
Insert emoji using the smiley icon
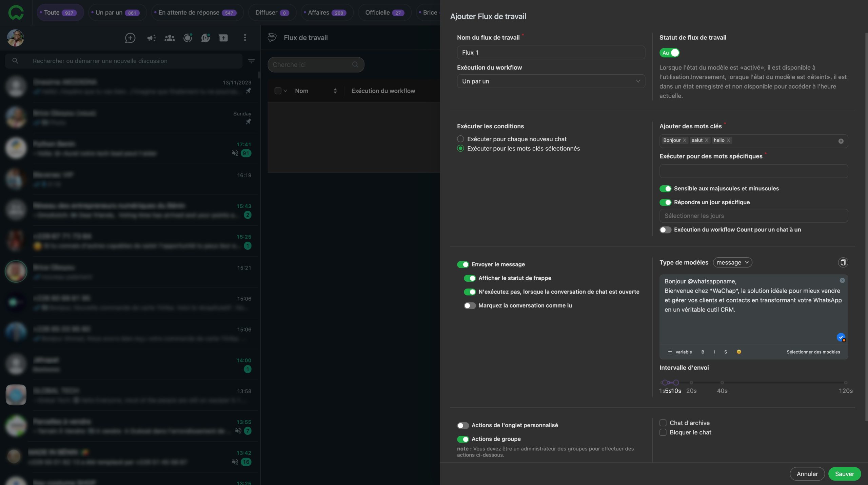tap(739, 352)
